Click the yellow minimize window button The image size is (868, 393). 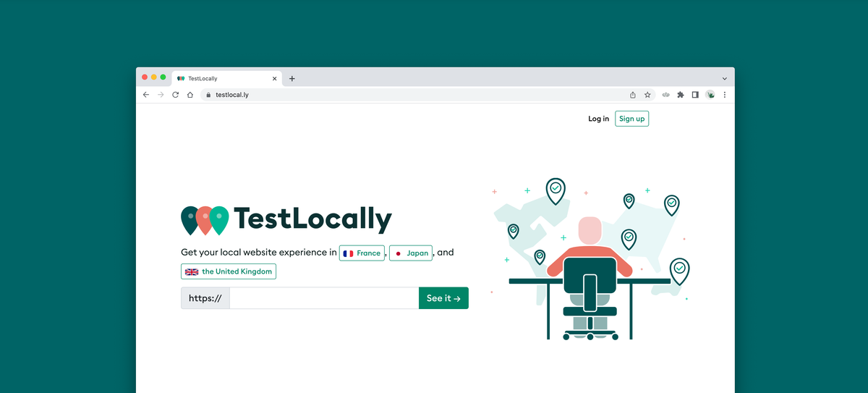pos(154,77)
